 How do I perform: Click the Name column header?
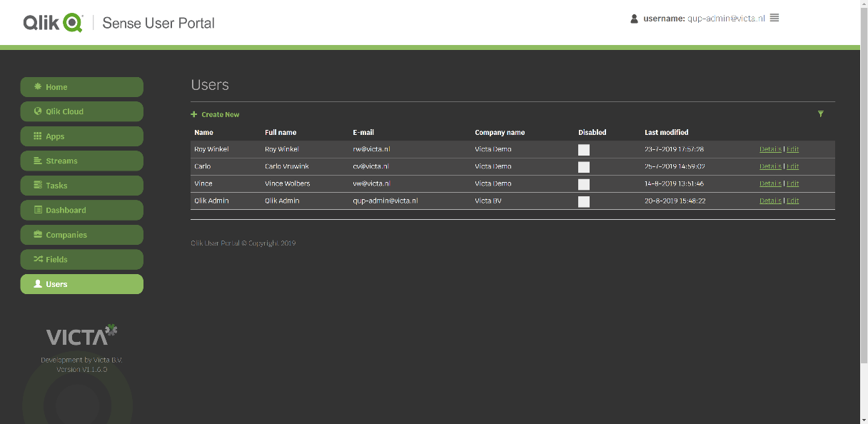(203, 132)
